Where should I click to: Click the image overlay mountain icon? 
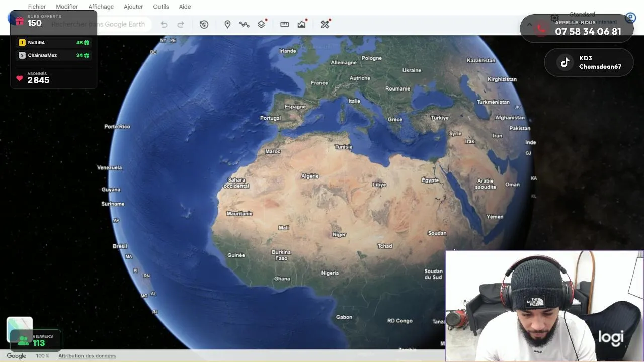[301, 24]
